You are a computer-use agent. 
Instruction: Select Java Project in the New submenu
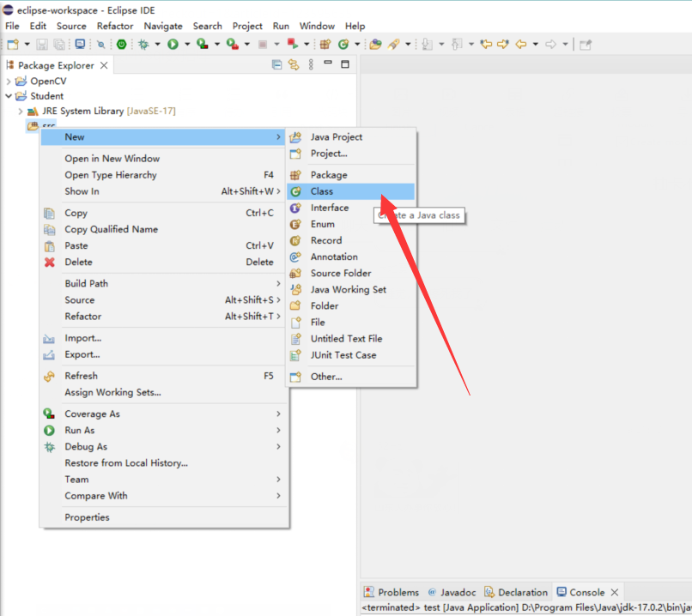pyautogui.click(x=351, y=137)
